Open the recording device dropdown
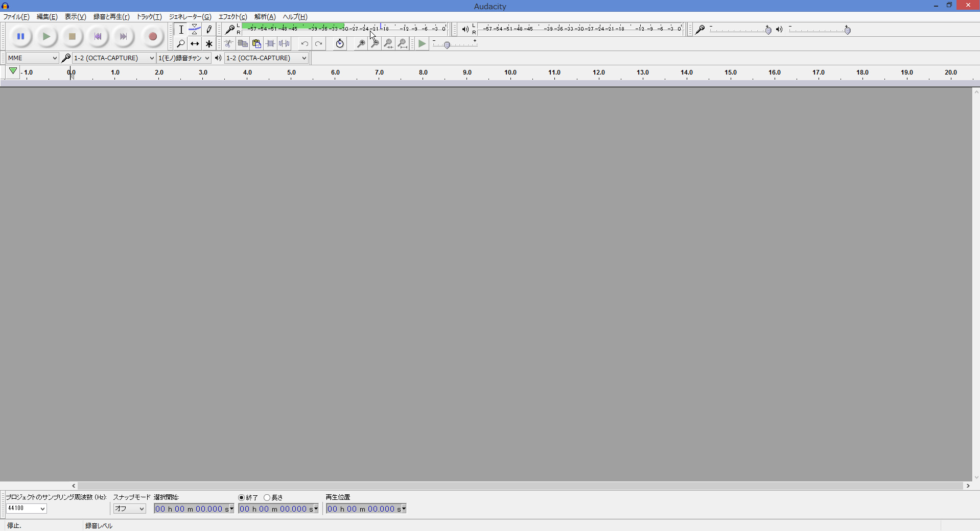Image resolution: width=980 pixels, height=531 pixels. (113, 58)
